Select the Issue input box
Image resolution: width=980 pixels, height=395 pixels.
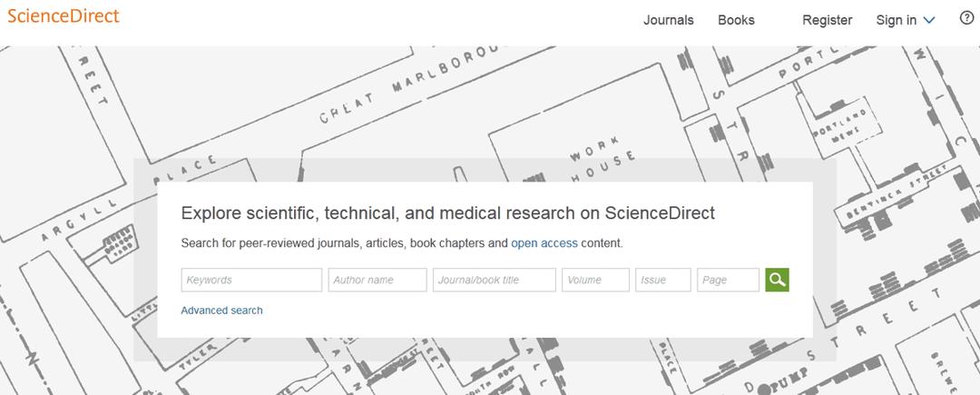coord(663,280)
